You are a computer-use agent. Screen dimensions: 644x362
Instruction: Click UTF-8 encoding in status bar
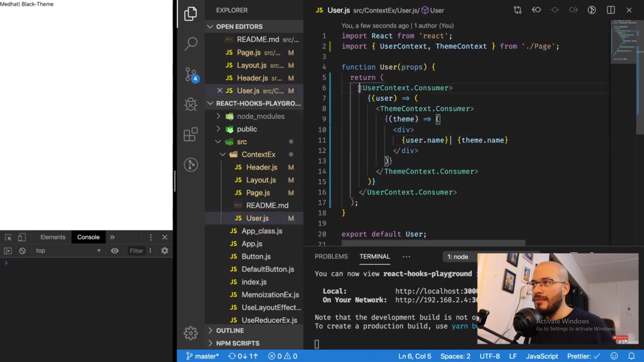(490, 356)
